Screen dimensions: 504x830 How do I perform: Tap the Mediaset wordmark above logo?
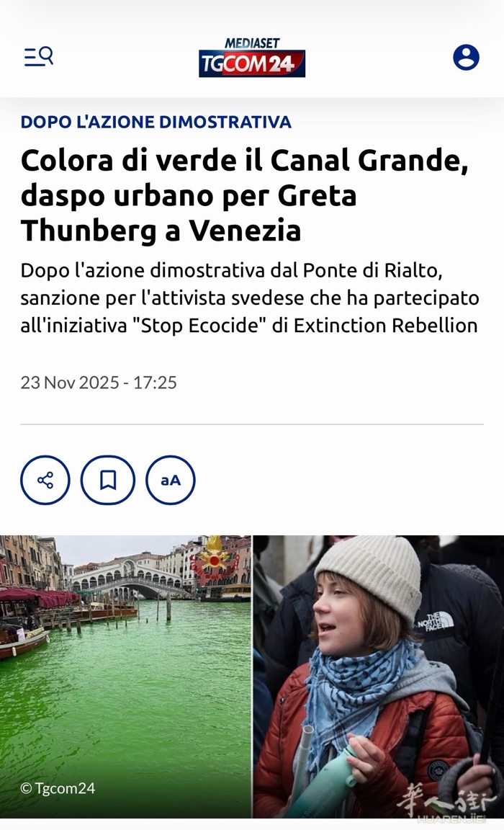tap(252, 43)
